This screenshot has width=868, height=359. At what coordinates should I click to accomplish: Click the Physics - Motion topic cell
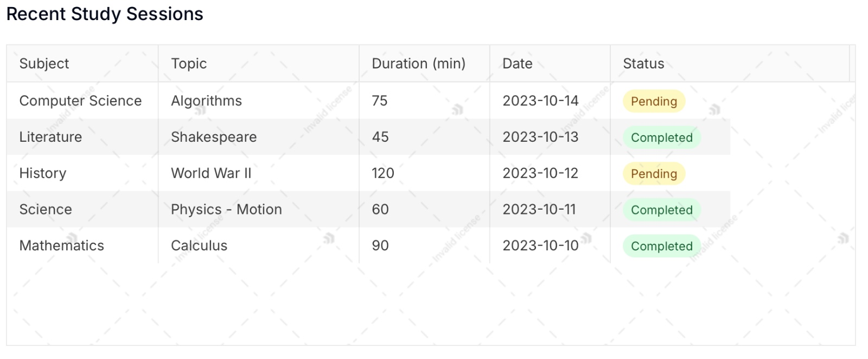[x=259, y=209]
